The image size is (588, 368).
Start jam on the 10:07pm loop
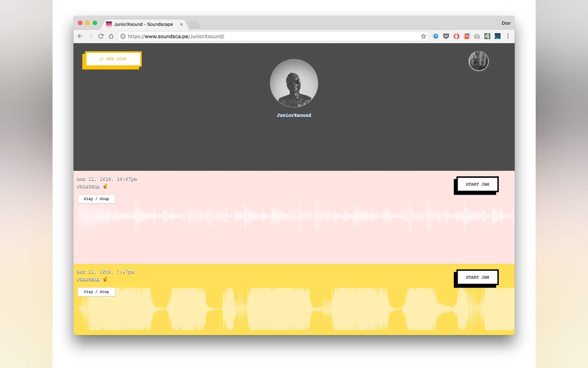pyautogui.click(x=477, y=184)
